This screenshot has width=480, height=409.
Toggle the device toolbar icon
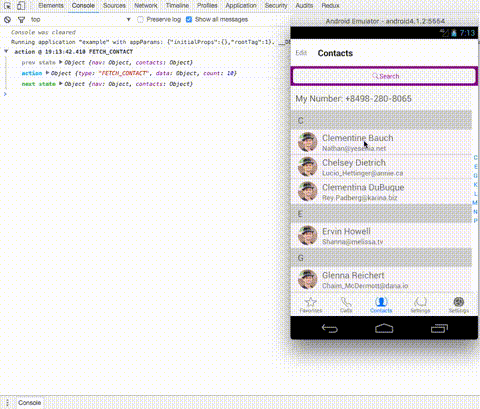coord(21,6)
